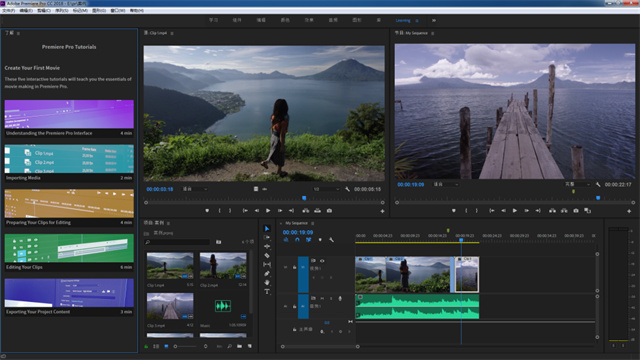
Task: Step forward one frame in program monitor
Action: (527, 211)
